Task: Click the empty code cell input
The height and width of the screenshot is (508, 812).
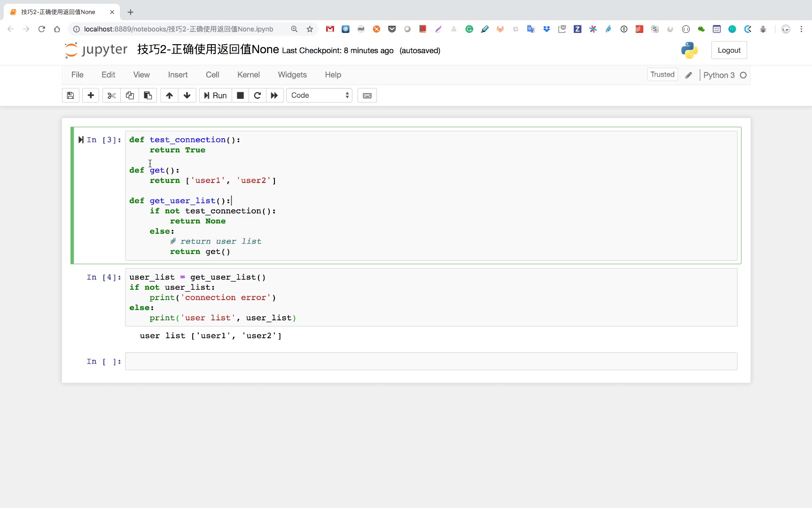Action: pos(430,361)
